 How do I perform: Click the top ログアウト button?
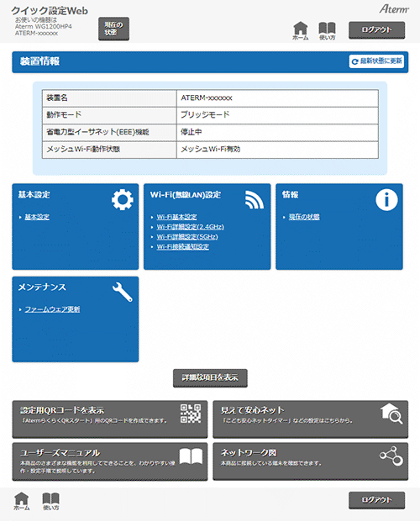pos(376,30)
